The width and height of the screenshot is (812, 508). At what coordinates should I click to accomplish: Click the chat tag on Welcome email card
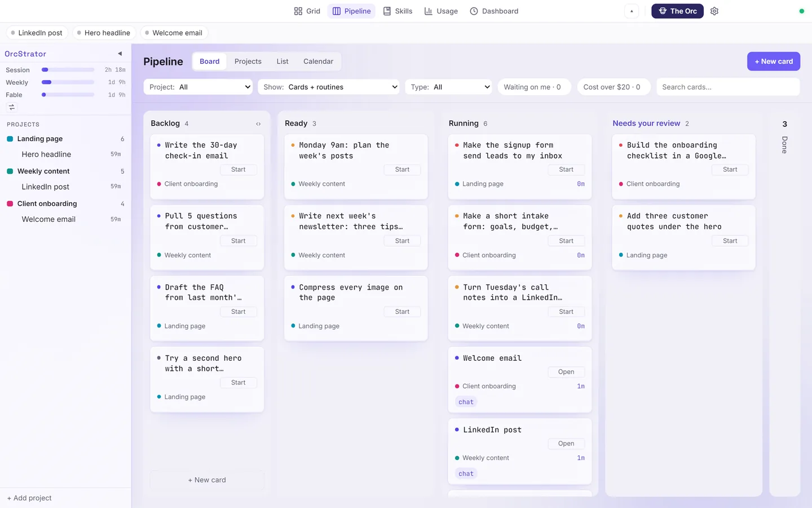pos(466,402)
